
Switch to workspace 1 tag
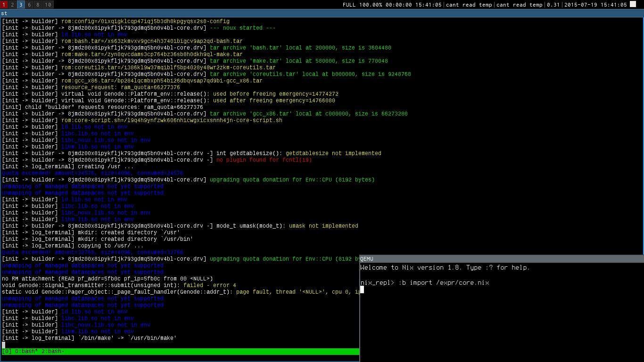click(x=4, y=5)
